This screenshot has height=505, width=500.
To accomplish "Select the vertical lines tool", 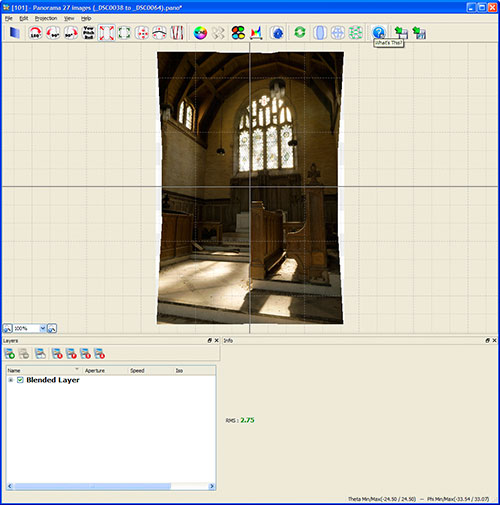I will tap(177, 33).
